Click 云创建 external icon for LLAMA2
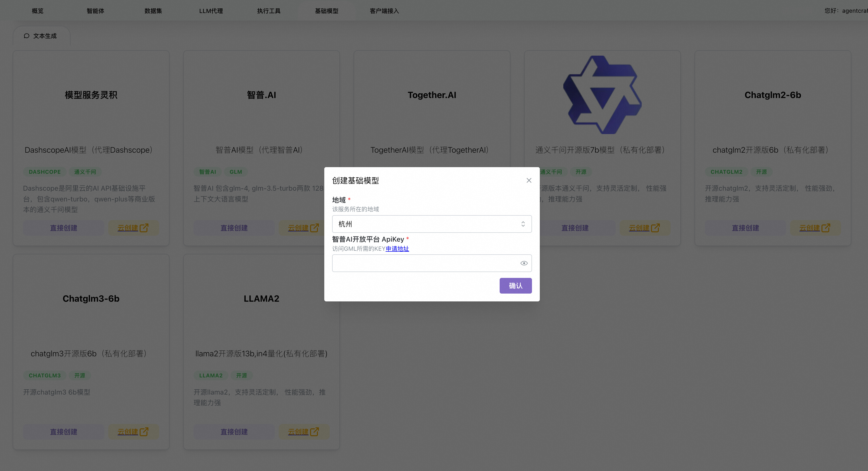 [x=314, y=432]
